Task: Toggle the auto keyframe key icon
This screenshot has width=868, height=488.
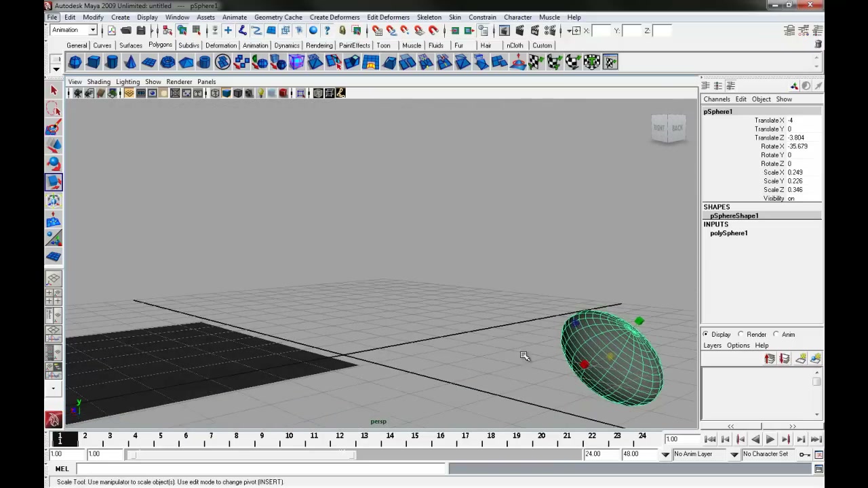Action: pyautogui.click(x=804, y=454)
